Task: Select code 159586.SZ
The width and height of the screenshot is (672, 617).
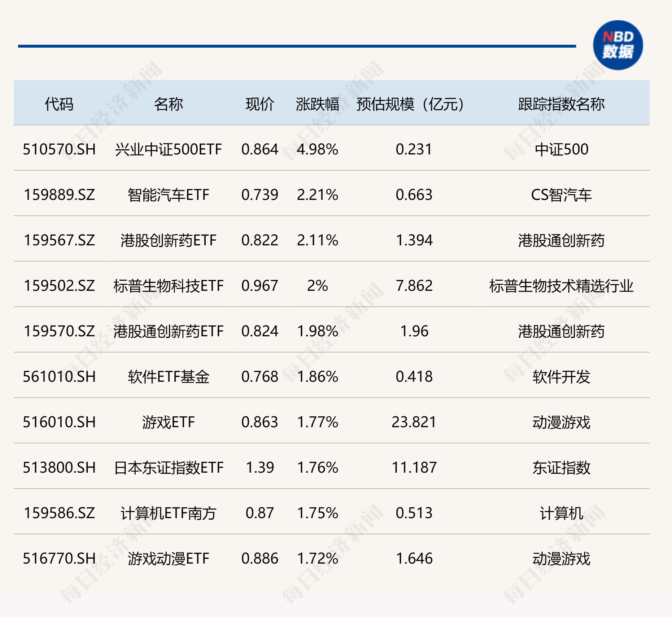Action: pyautogui.click(x=59, y=513)
